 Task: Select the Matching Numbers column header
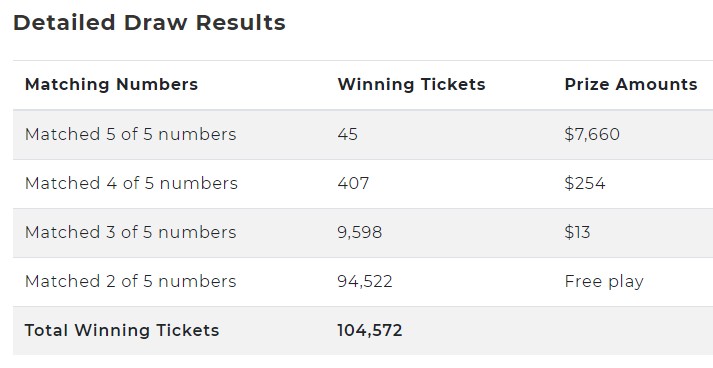tap(111, 84)
